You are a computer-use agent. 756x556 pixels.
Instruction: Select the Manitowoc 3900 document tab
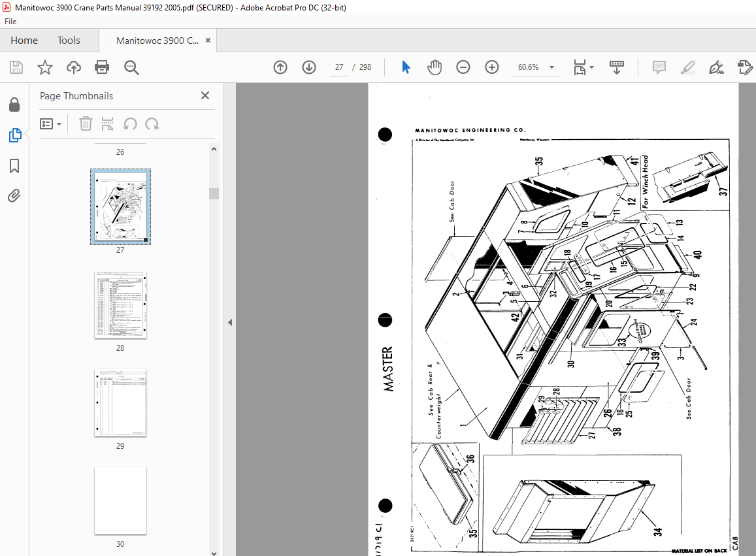click(x=157, y=41)
